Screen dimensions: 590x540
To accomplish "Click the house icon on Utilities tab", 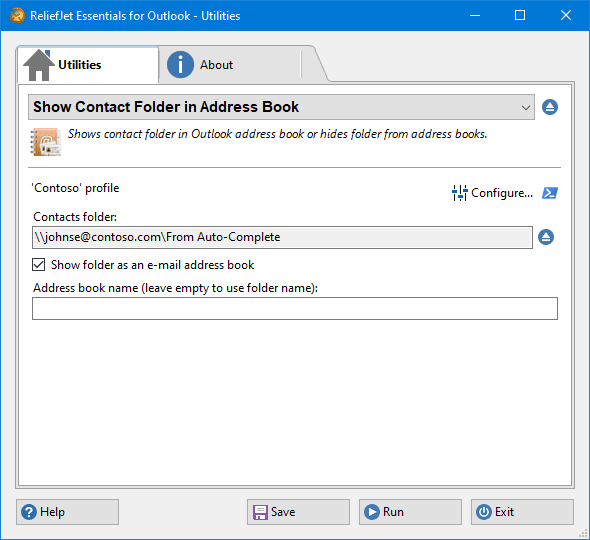I will pyautogui.click(x=39, y=65).
